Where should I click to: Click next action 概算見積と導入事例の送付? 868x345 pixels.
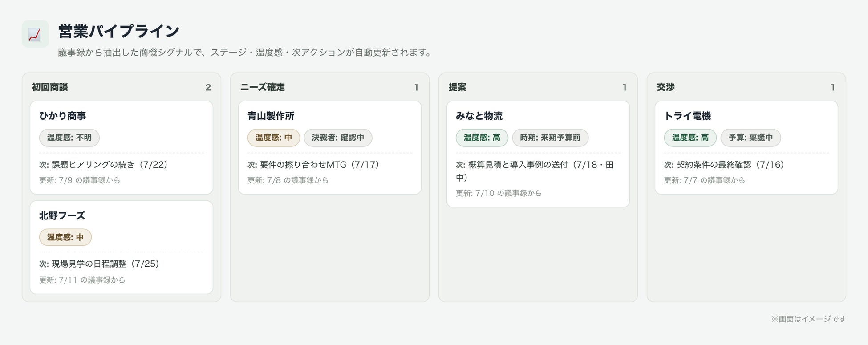[x=535, y=171]
